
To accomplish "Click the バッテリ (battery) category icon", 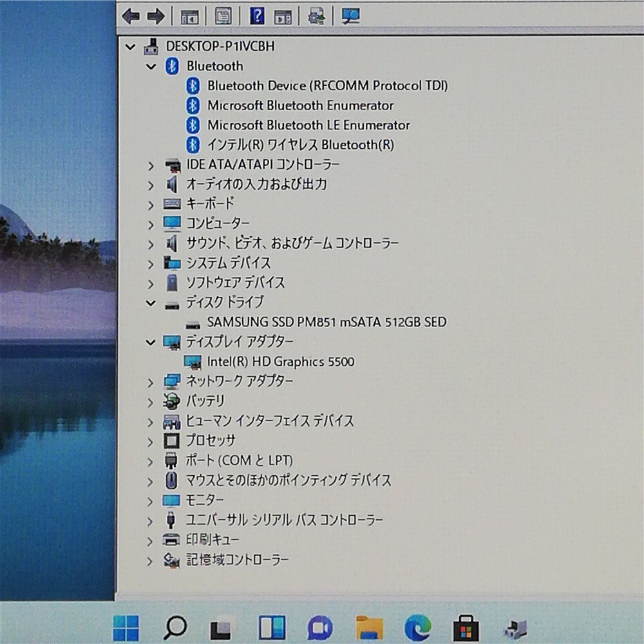I will [x=171, y=401].
